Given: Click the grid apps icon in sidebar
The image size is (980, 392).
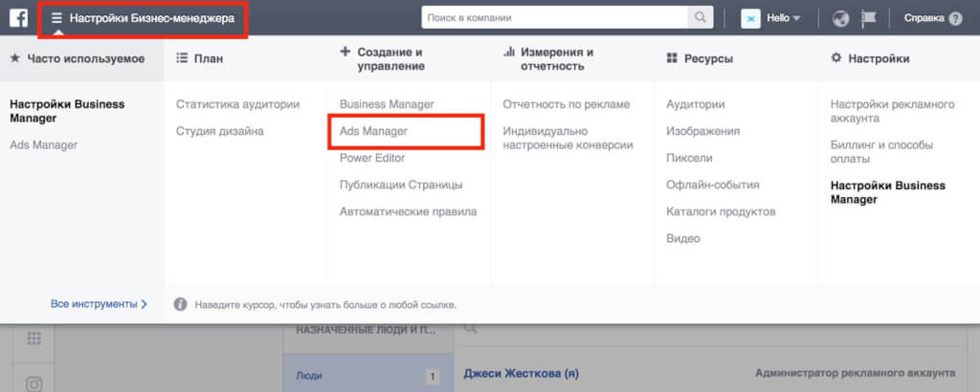Looking at the screenshot, I should pos(33,338).
